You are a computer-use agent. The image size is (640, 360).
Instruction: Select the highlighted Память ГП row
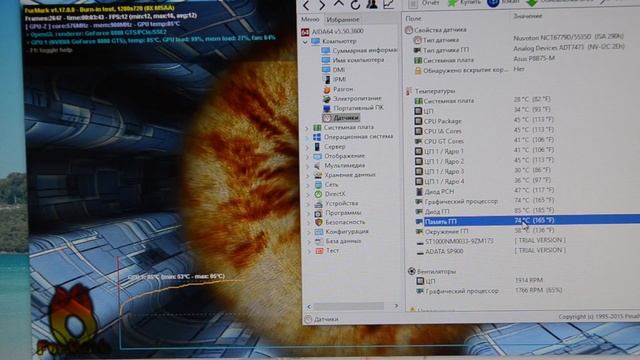point(526,221)
